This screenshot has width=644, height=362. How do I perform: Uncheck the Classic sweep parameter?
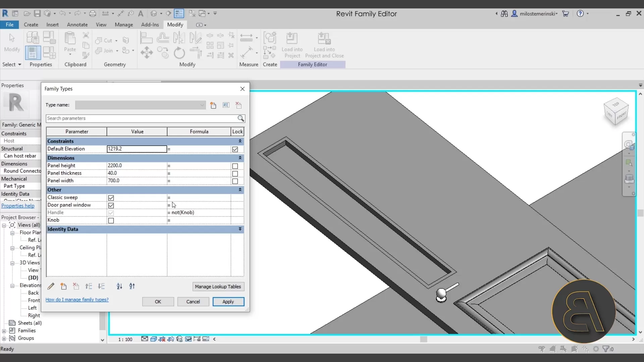coord(111,198)
